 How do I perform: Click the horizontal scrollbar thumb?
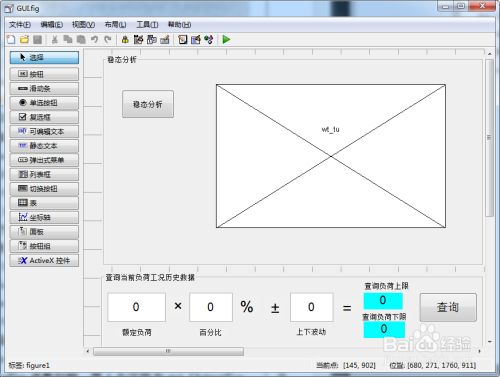click(x=168, y=351)
